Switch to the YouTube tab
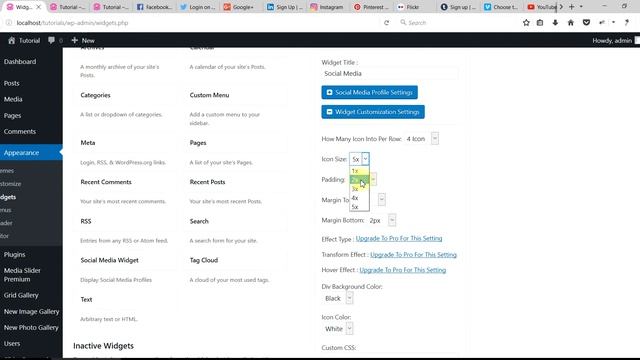This screenshot has height=360, width=640. [x=541, y=7]
